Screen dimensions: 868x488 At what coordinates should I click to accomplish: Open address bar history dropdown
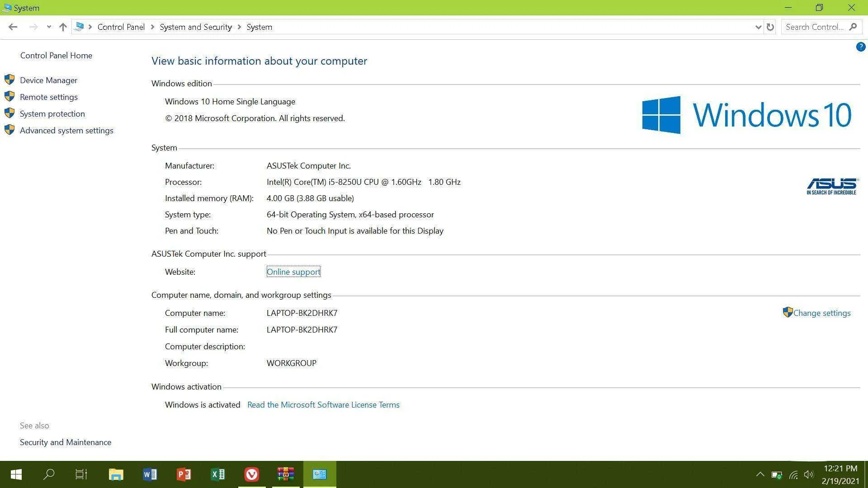[x=758, y=27]
